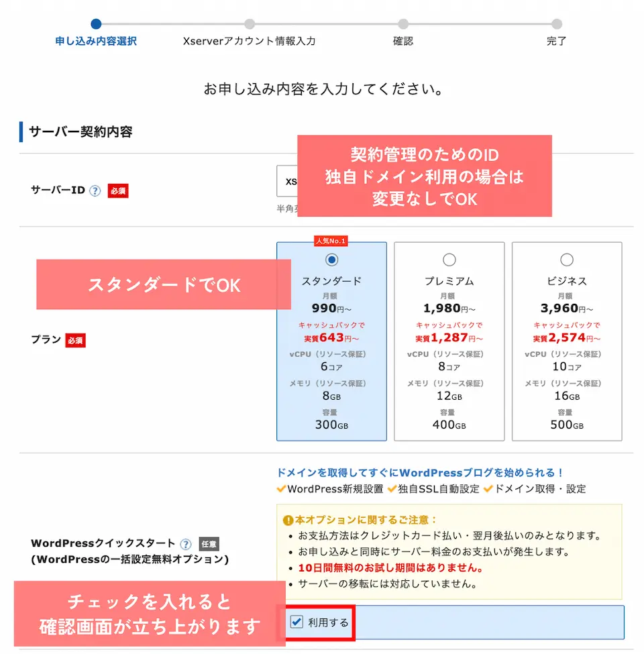
Task: Click the 10日間無料のお試し期間はありません notice
Action: (391, 567)
